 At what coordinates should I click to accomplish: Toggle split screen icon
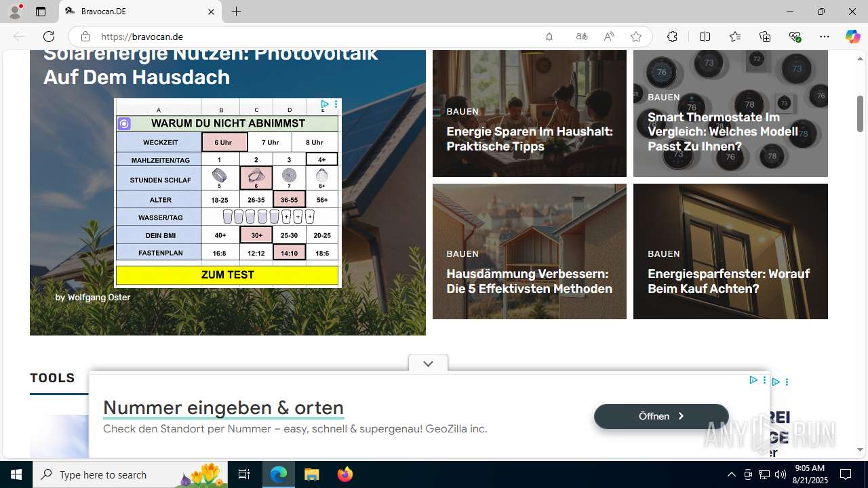(x=705, y=37)
